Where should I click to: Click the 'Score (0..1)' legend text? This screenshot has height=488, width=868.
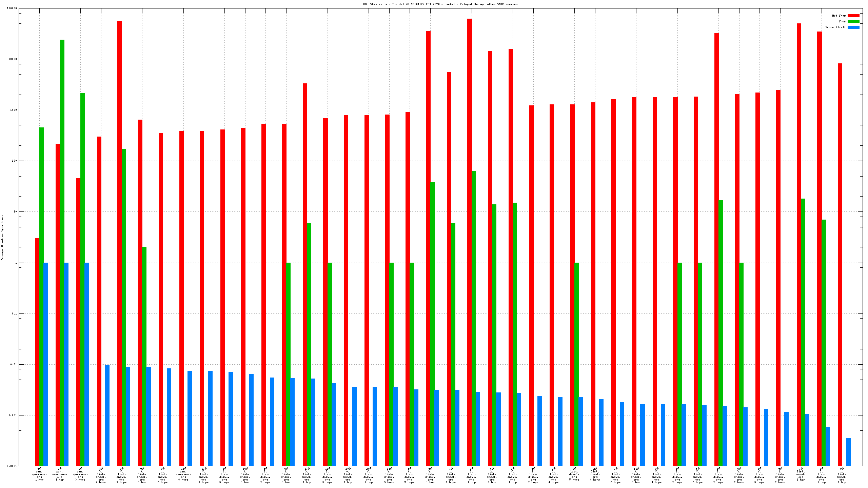coord(835,27)
